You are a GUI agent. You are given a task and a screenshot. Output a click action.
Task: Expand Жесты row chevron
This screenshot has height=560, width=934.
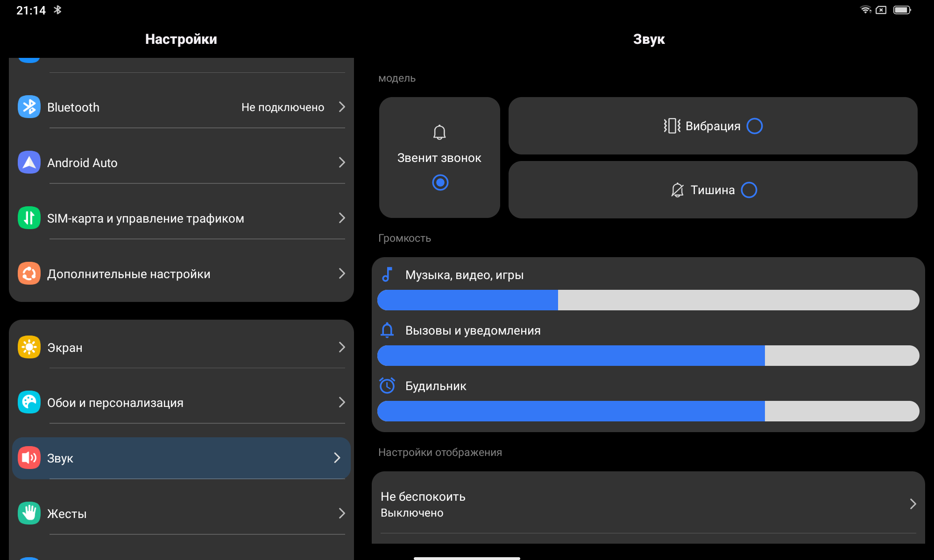point(342,513)
